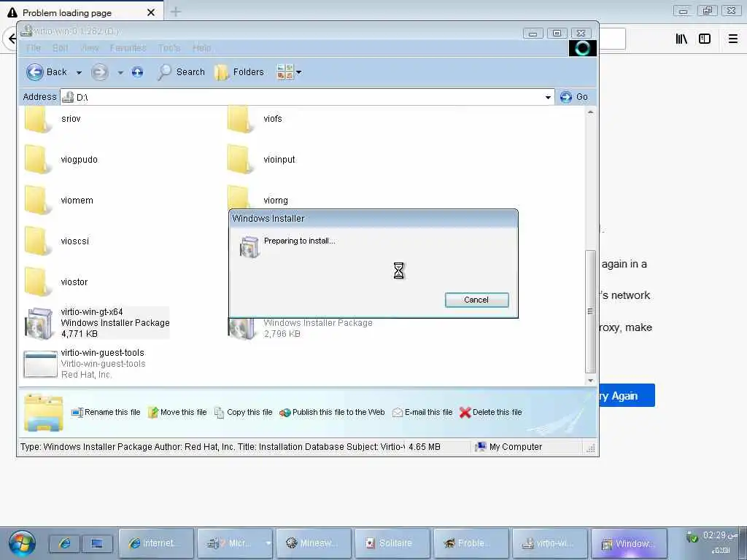Switch to the Internet taskbar button
Viewport: 747px width, 560px height.
pos(156,543)
